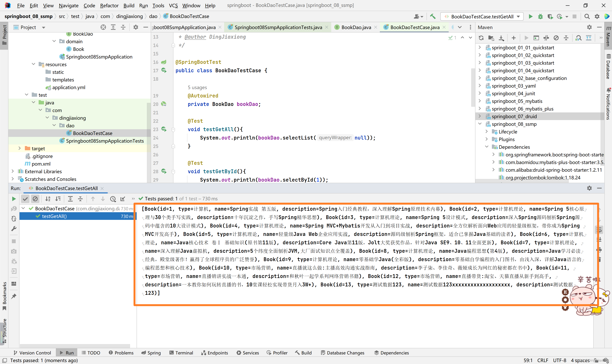The height and width of the screenshot is (364, 612).
Task: Expand the springboot_07_druid Maven project
Action: click(480, 116)
